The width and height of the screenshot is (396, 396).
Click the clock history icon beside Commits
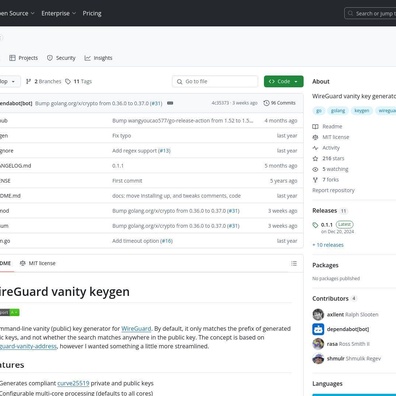click(x=266, y=103)
